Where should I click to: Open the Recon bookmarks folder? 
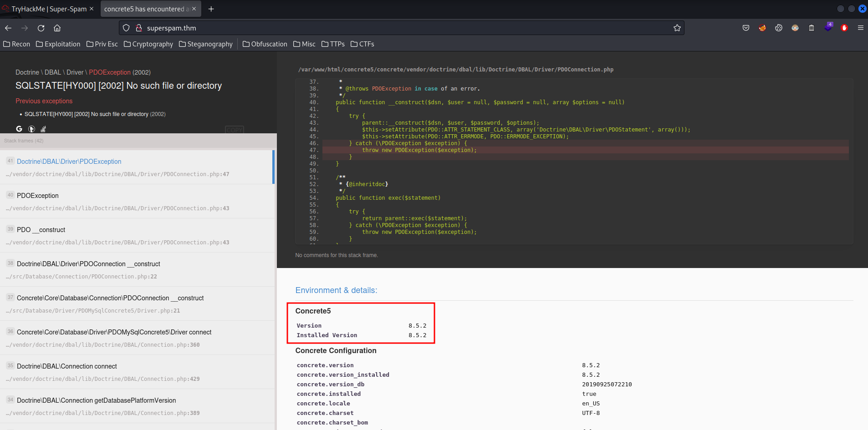tap(17, 44)
